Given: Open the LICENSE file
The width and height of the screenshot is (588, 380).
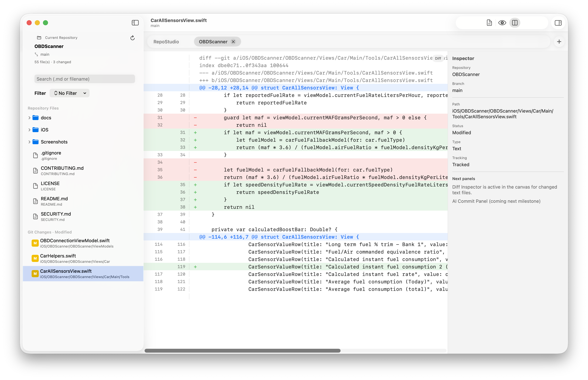Looking at the screenshot, I should pos(83,186).
